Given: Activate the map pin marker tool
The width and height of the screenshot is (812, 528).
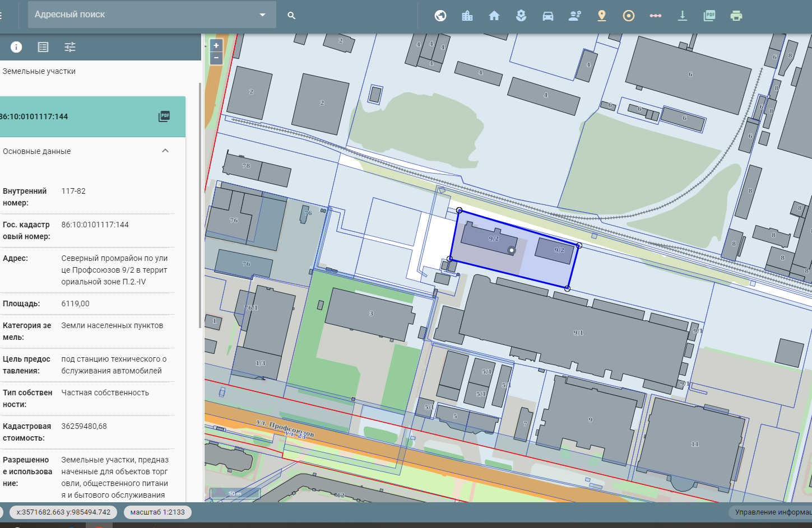Looking at the screenshot, I should [x=602, y=16].
